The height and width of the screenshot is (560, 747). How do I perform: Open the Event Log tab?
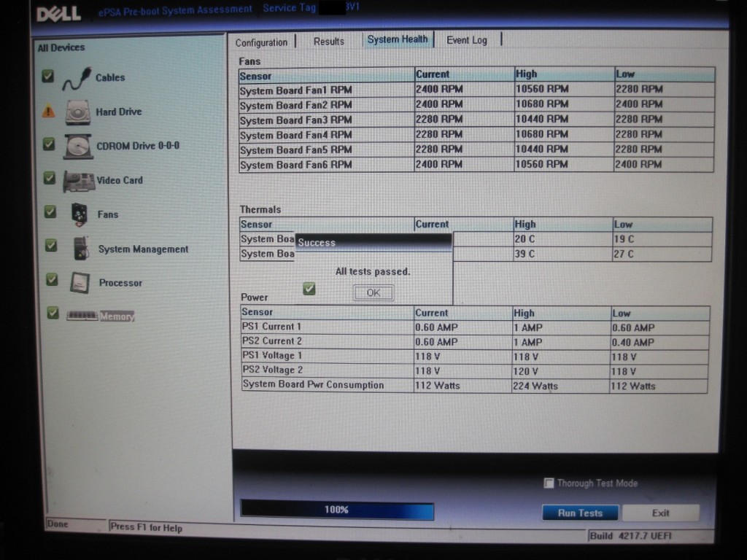[467, 40]
